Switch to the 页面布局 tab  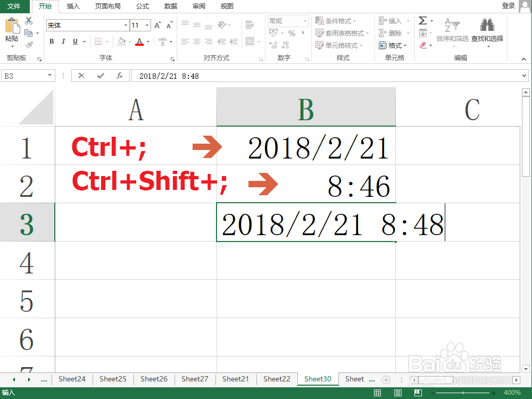point(108,6)
